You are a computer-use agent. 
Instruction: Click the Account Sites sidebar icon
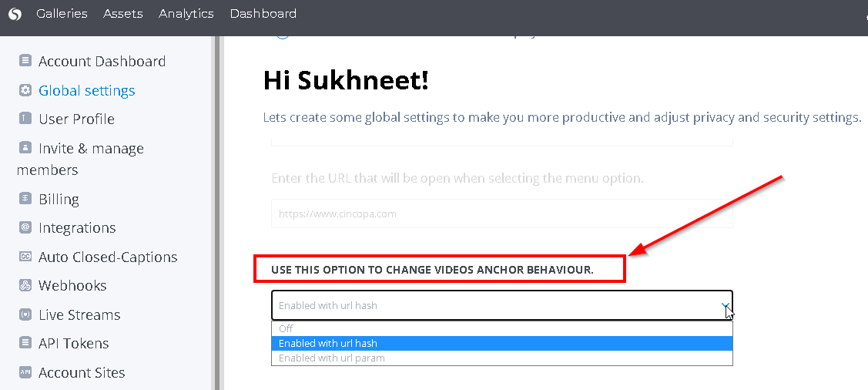pos(25,372)
